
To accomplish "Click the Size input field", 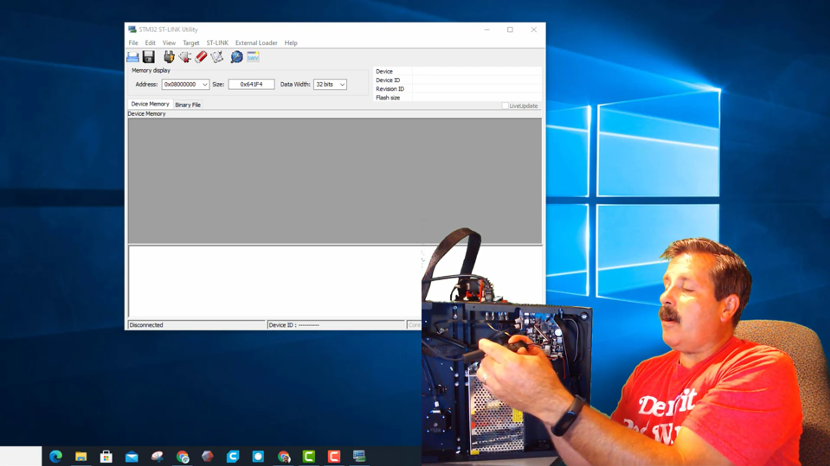I will point(251,84).
